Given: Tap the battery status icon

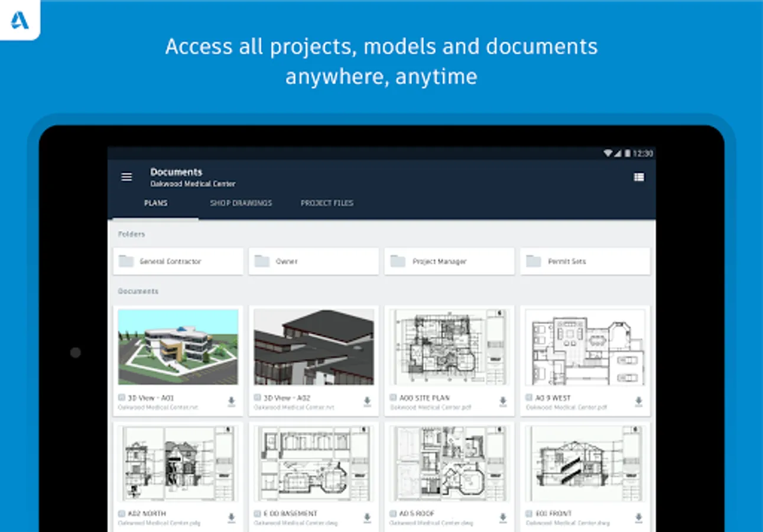Looking at the screenshot, I should click(627, 154).
